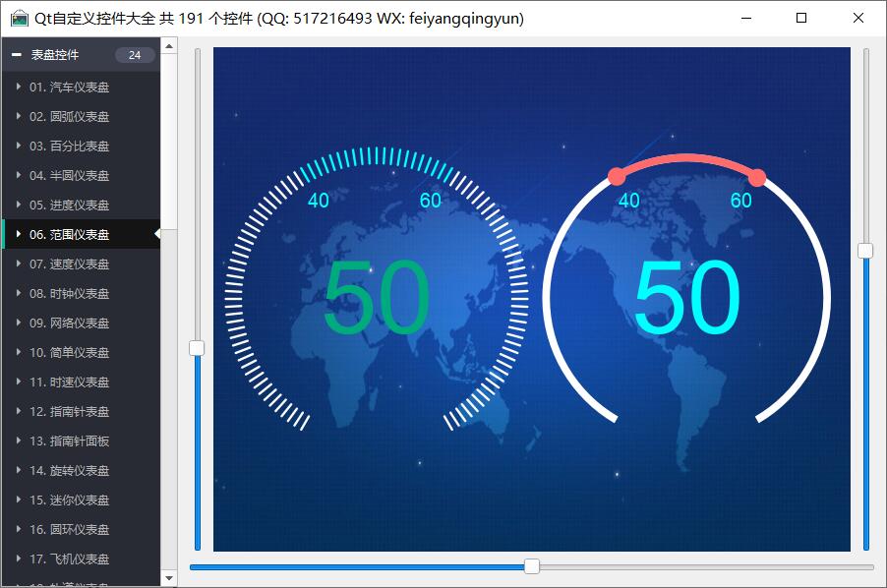Select 03. 百分比仪表盘 in the list
Screen dimensions: 887x588
tap(69, 146)
